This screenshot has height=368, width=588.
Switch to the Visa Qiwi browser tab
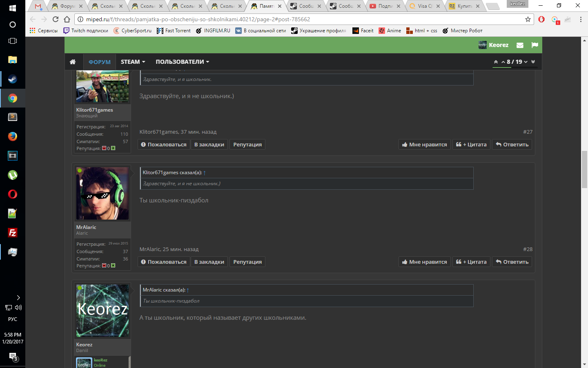425,6
